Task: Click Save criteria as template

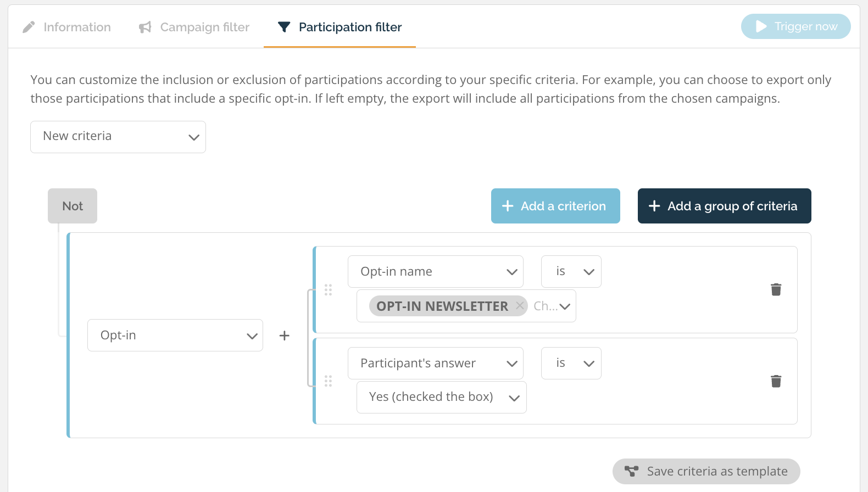Action: coord(706,471)
